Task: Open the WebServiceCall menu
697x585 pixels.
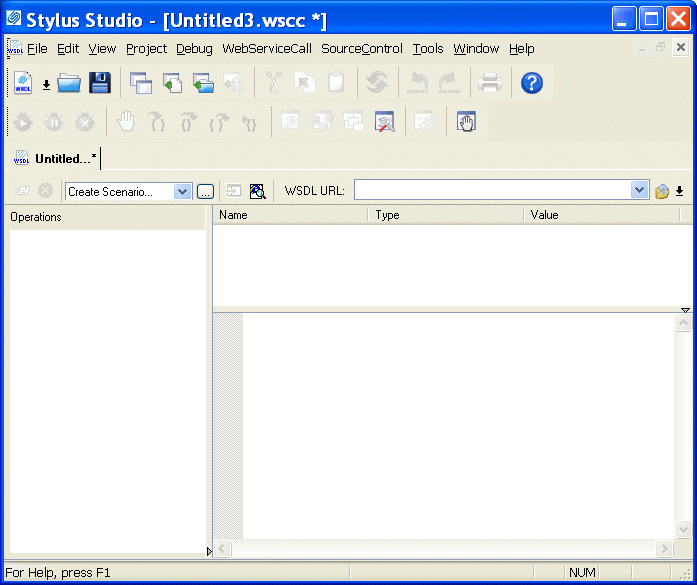Action: 266,48
